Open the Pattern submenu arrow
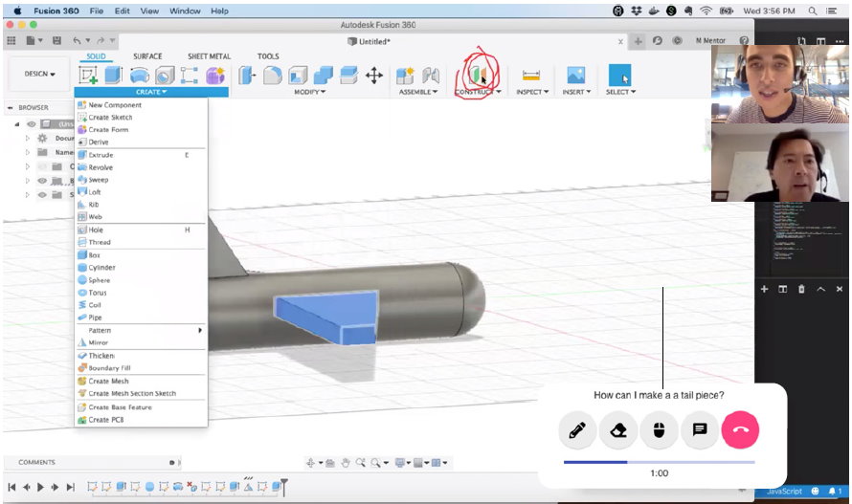852x504 pixels. [x=200, y=330]
